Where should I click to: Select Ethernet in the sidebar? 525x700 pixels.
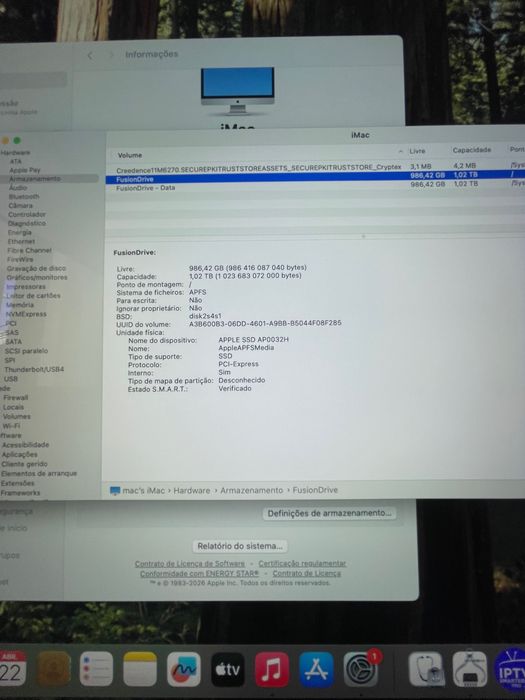click(21, 241)
